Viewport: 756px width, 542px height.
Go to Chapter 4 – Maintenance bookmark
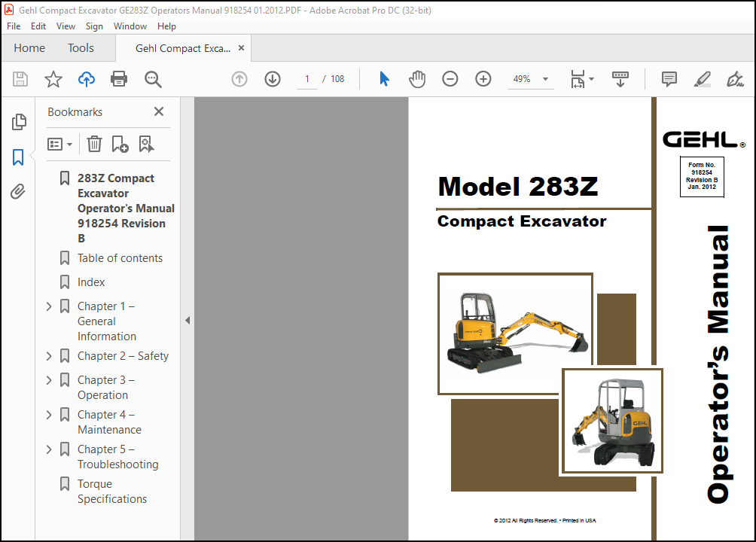click(109, 422)
